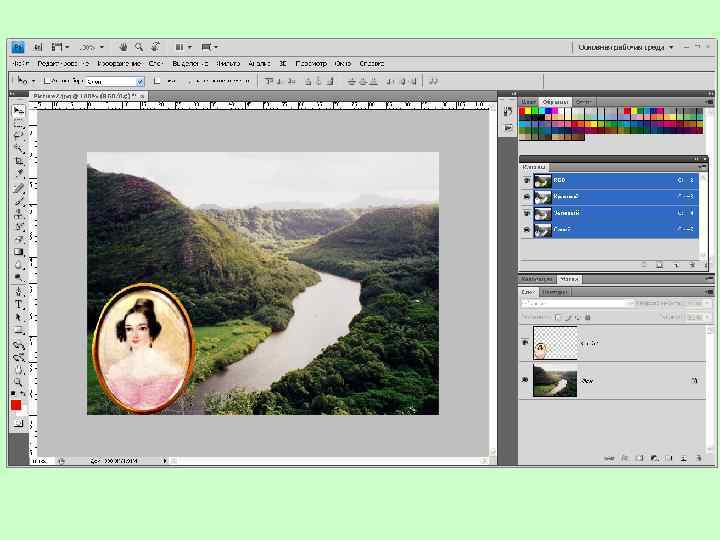The width and height of the screenshot is (720, 540).
Task: Select the Eraser tool
Action: tap(18, 239)
